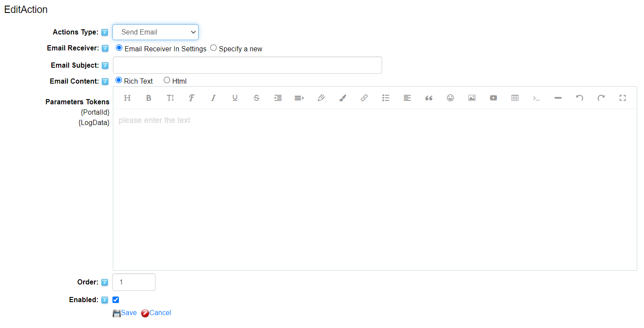The width and height of the screenshot is (644, 328).
Task: Click the {PortalId} parameter token
Action: [x=95, y=112]
